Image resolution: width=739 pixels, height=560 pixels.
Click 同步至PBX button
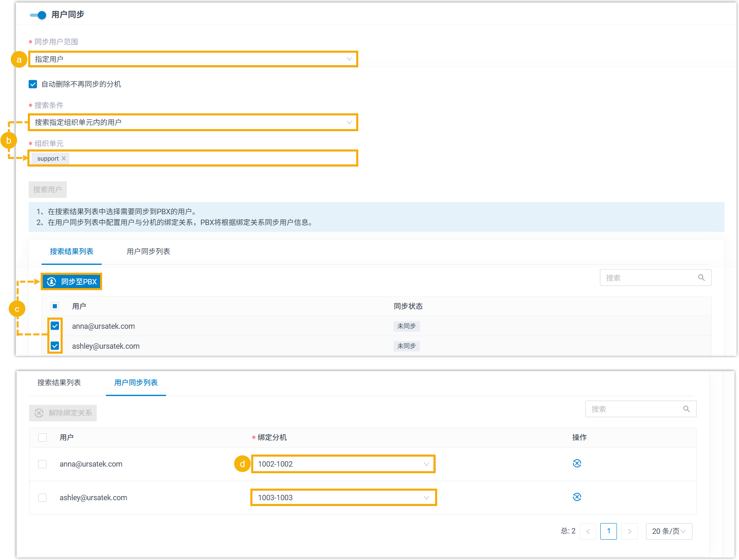click(x=72, y=282)
